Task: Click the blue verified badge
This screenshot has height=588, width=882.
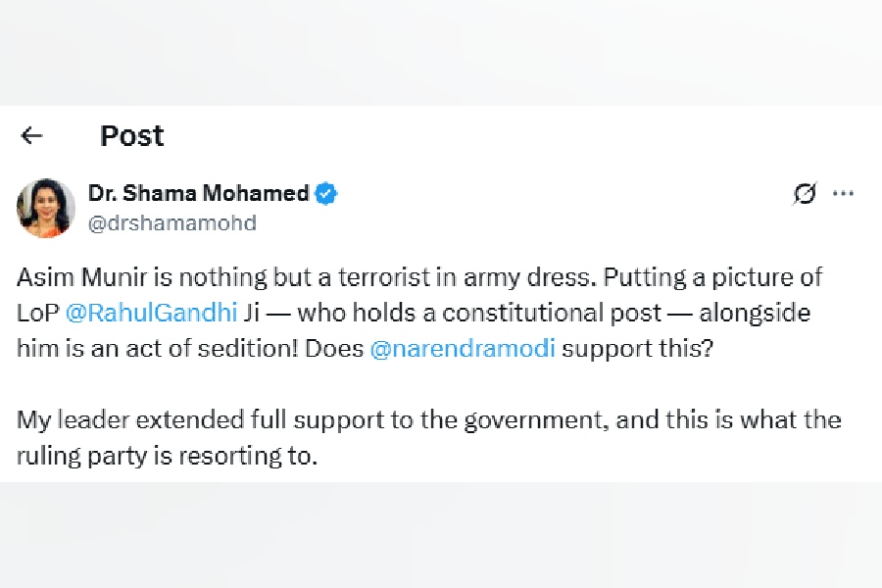Action: 326,193
